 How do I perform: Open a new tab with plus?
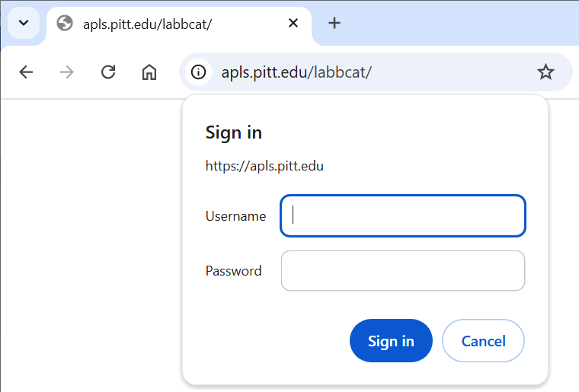tap(334, 23)
